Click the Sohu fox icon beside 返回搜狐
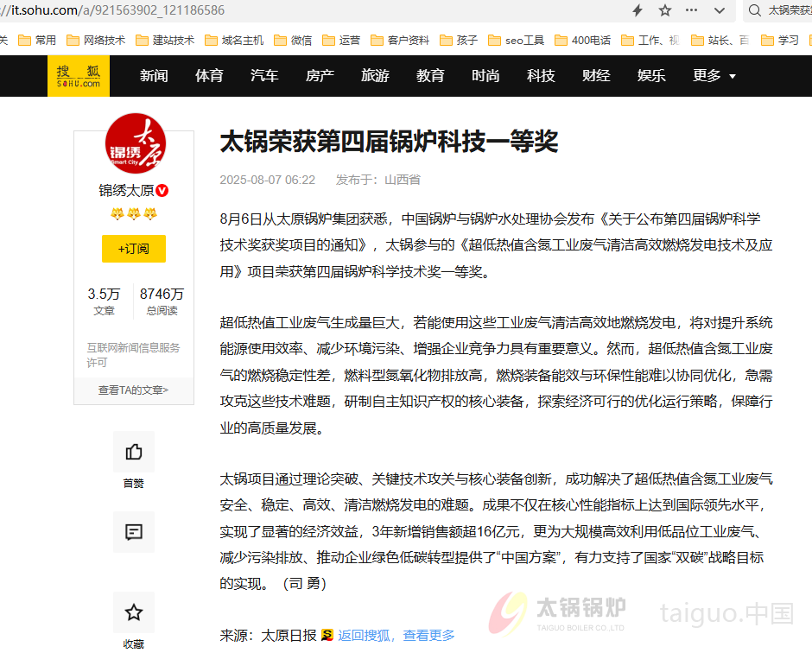 [327, 634]
